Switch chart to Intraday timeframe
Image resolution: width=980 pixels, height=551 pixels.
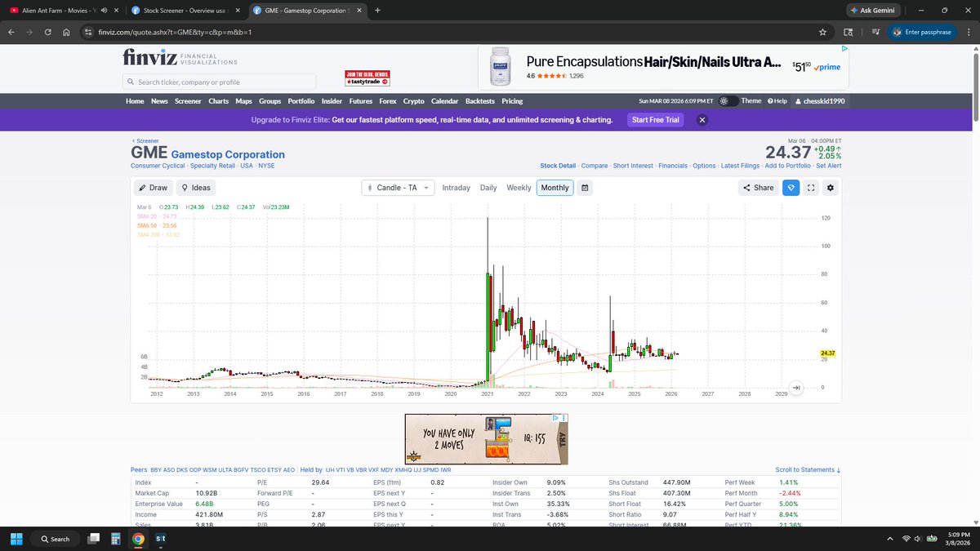(x=456, y=187)
